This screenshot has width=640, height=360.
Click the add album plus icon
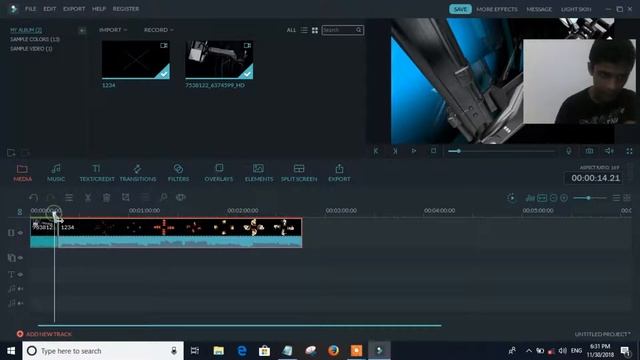click(82, 30)
